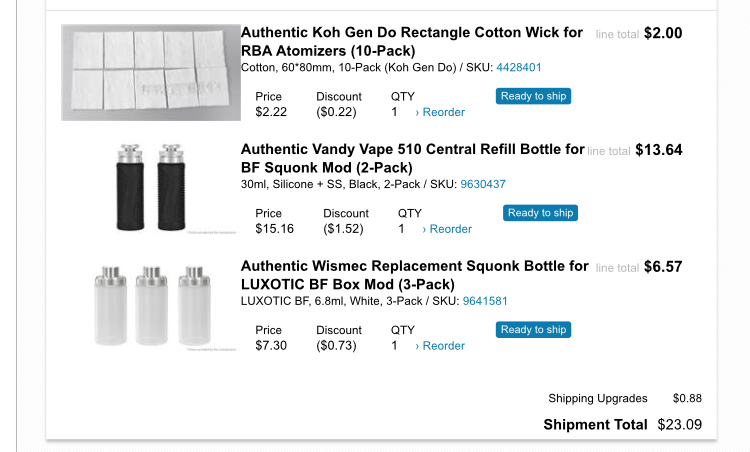Open the Koh Gen Do Cotton Wick product title
This screenshot has width=750, height=452.
click(411, 41)
